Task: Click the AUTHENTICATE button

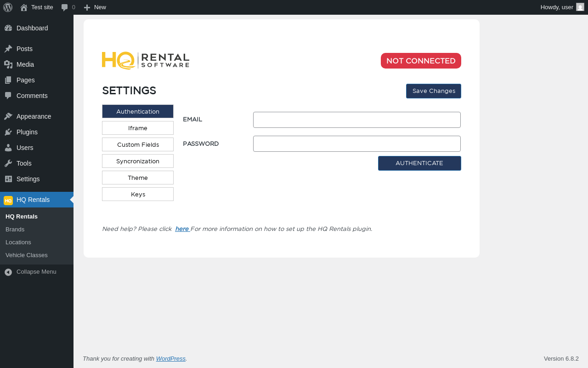Action: pyautogui.click(x=419, y=163)
